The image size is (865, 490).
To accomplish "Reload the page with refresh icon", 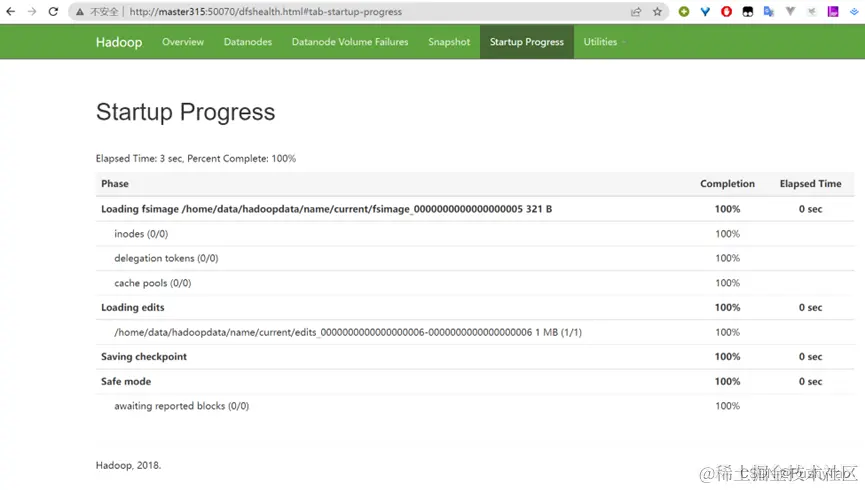I will [x=53, y=12].
